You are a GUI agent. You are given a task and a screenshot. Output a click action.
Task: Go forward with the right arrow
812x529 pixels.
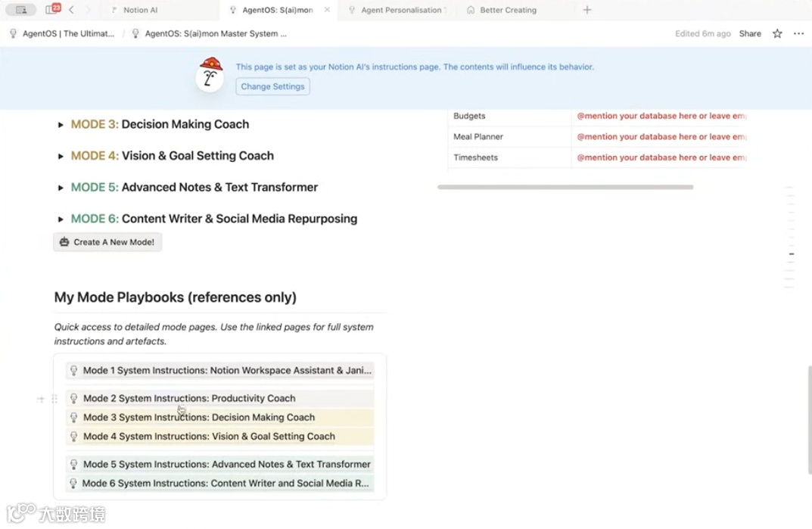click(88, 10)
